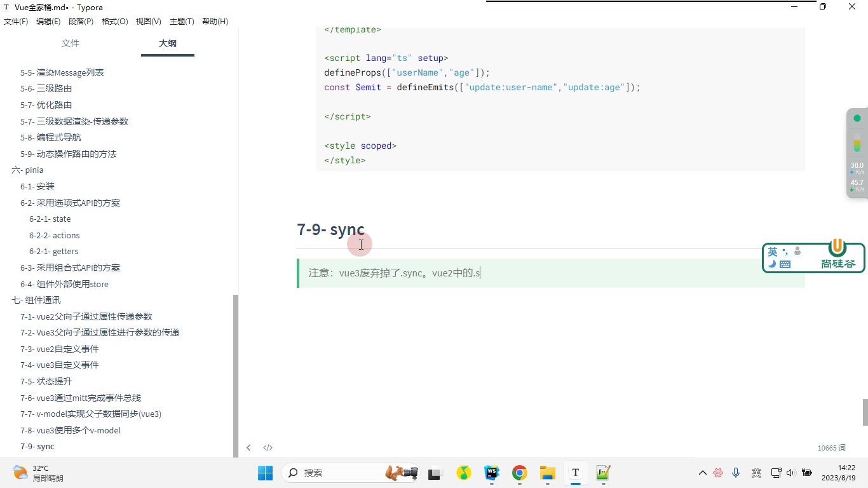
Task: Click the red pinwheel tray icon
Action: (x=718, y=473)
